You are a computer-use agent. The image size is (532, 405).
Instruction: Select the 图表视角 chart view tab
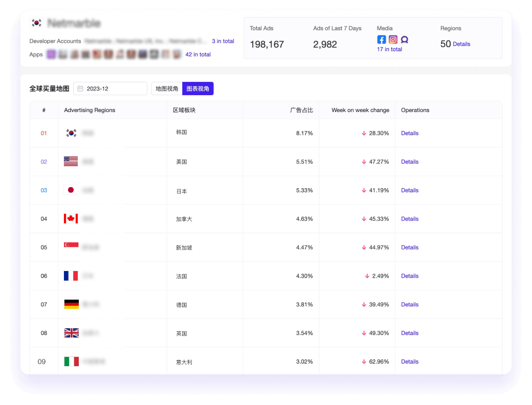pos(198,88)
